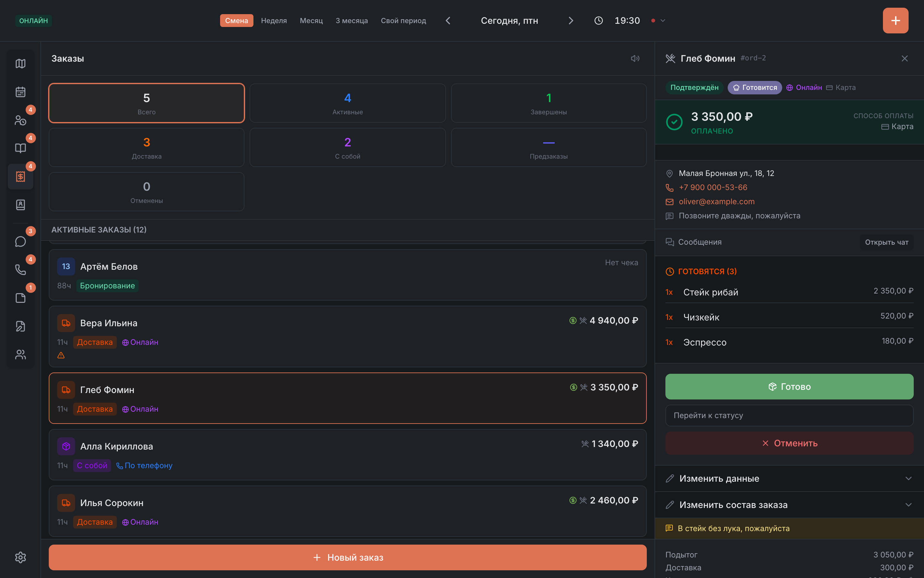Go to next day arrow
Screen dimensions: 924x578
571,21
